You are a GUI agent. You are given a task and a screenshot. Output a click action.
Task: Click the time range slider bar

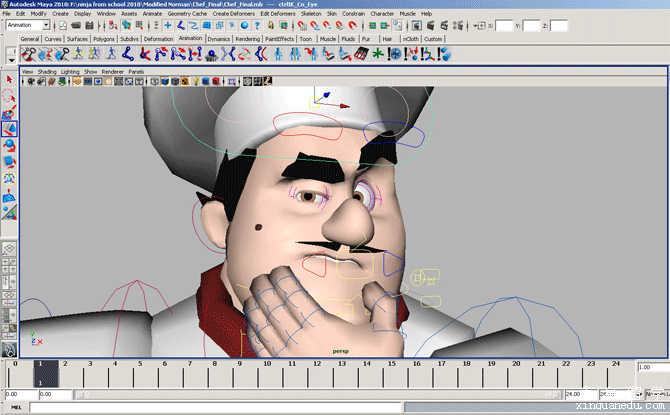tap(318, 394)
